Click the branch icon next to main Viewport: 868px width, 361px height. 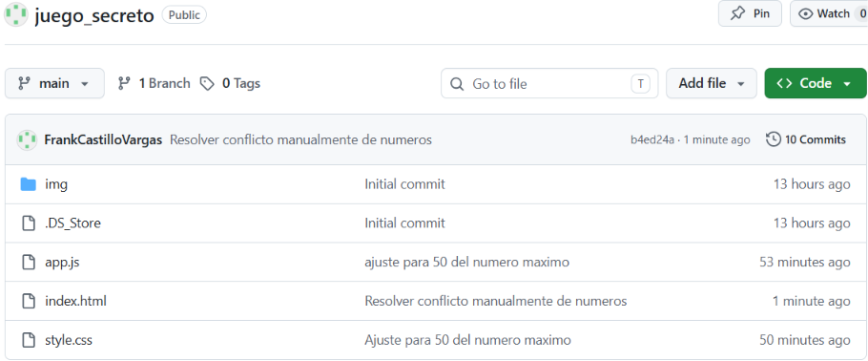tap(24, 83)
